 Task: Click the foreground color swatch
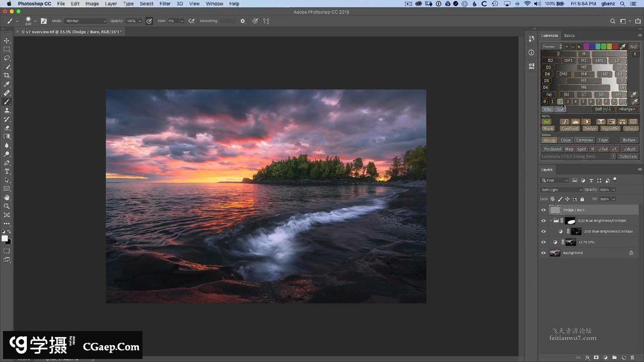[5, 238]
